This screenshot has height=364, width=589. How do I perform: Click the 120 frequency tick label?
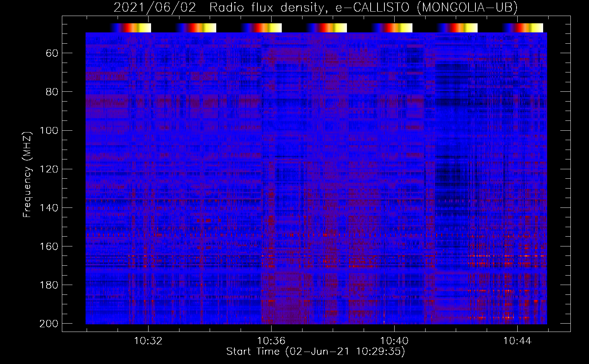[49, 169]
